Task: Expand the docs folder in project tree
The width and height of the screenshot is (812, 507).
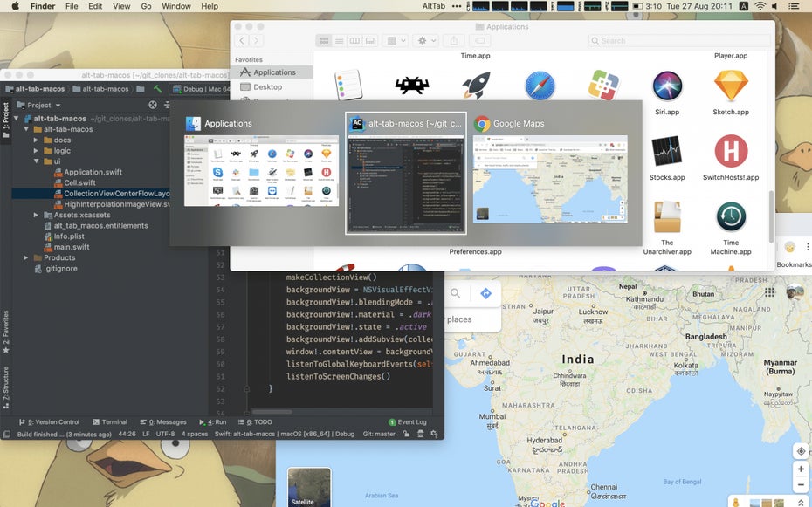Action: pyautogui.click(x=37, y=140)
